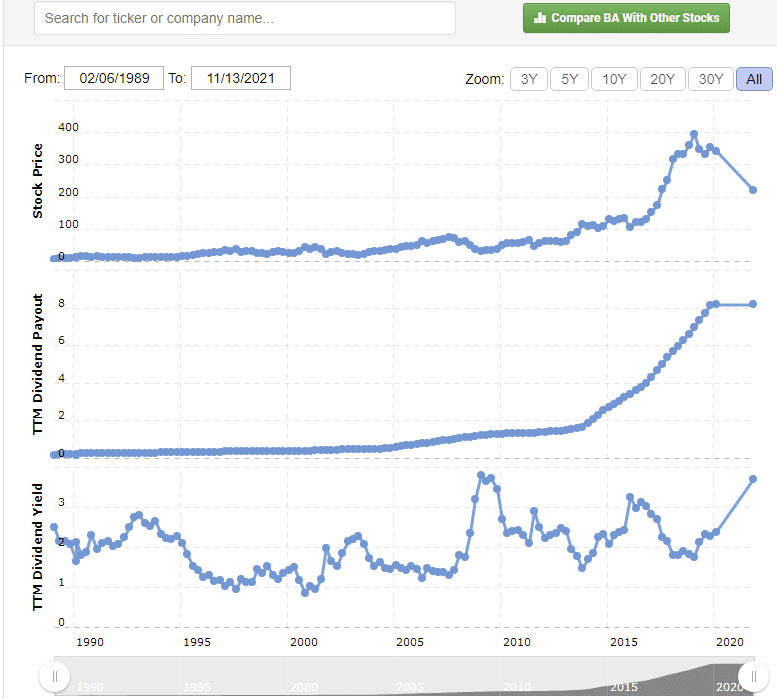Click the ticker search input field

[245, 18]
